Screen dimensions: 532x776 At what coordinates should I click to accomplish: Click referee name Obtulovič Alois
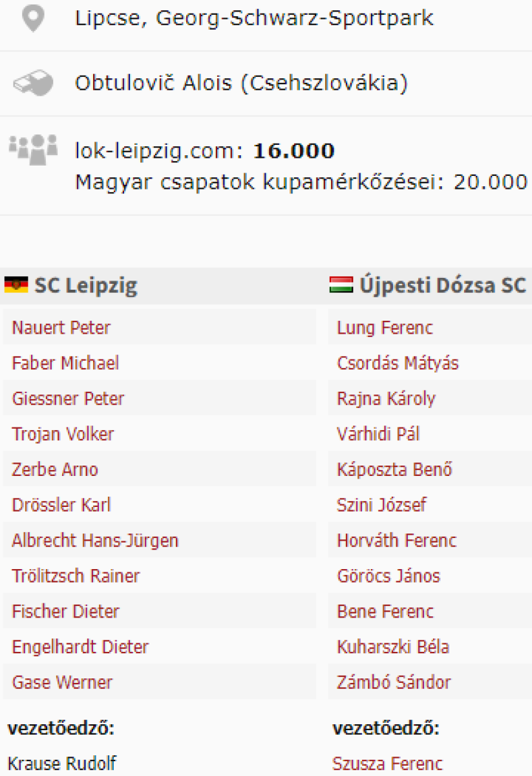154,84
